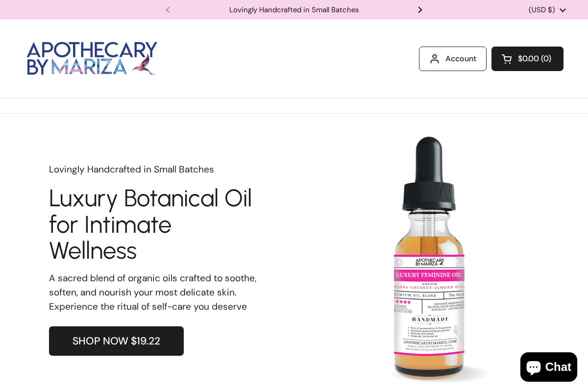
Task: Open the Shopify chat bubble icon
Action: (x=534, y=367)
